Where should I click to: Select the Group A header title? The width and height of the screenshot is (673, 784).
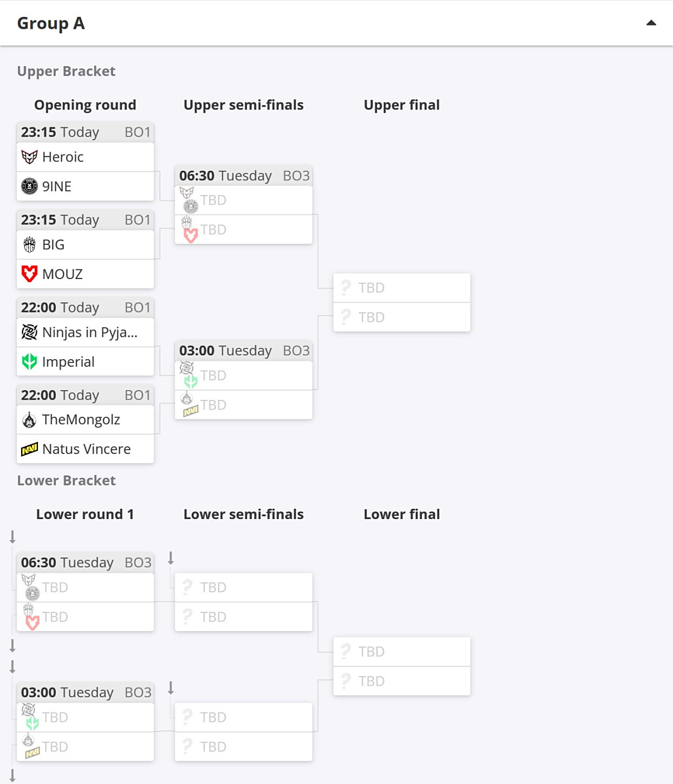51,23
